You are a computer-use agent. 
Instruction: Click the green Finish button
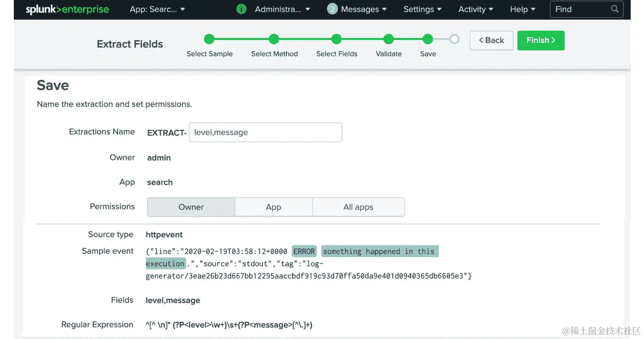pos(540,40)
